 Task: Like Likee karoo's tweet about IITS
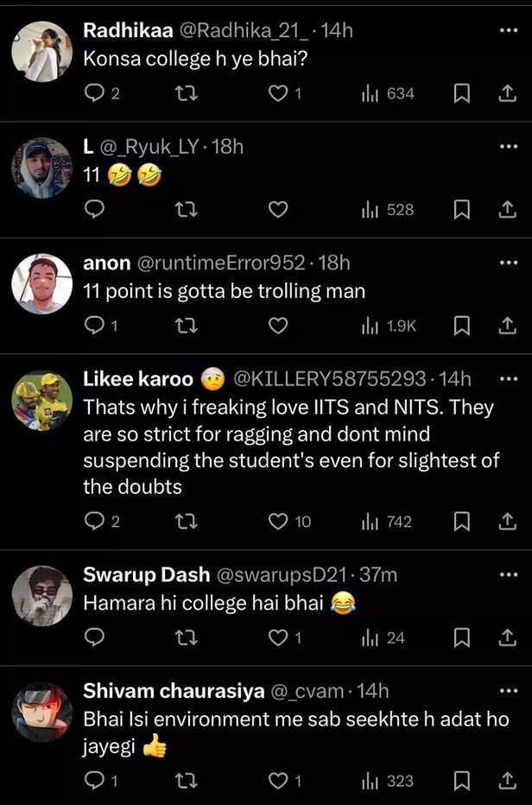[277, 521]
